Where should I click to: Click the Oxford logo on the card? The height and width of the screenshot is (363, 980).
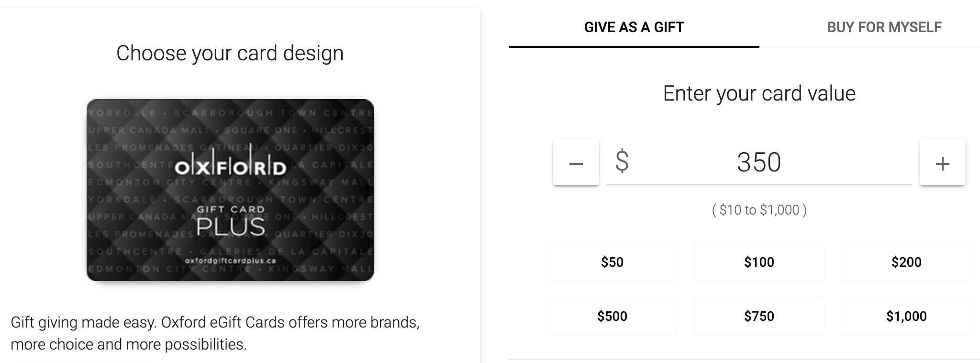coord(230,166)
